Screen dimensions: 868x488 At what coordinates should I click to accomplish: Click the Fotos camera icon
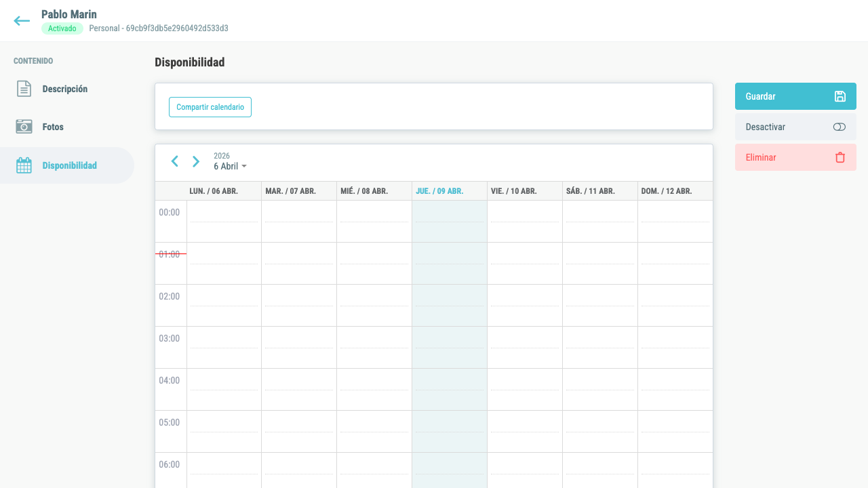(x=24, y=127)
